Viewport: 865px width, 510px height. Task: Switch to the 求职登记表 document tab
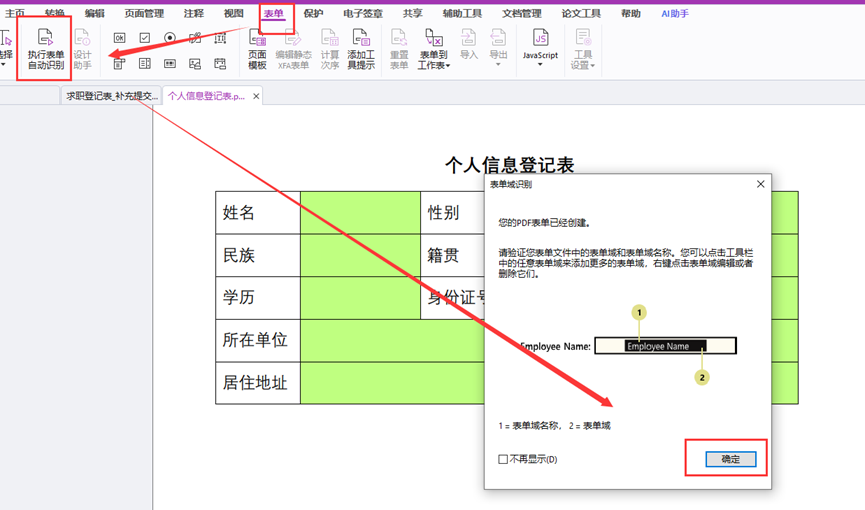click(x=111, y=96)
